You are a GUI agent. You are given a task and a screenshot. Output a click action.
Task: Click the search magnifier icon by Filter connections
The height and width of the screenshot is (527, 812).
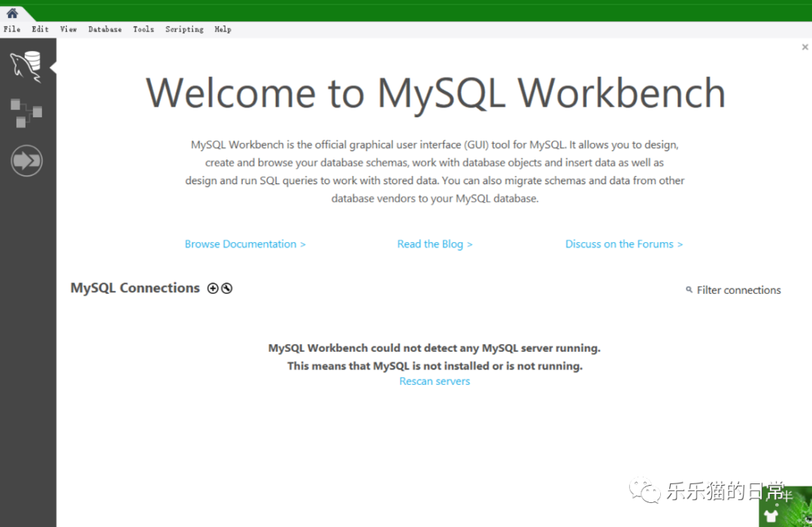click(x=689, y=289)
